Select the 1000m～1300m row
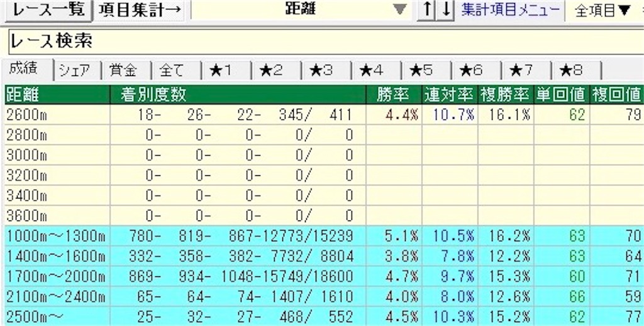The height and width of the screenshot is (326, 644). click(x=325, y=236)
